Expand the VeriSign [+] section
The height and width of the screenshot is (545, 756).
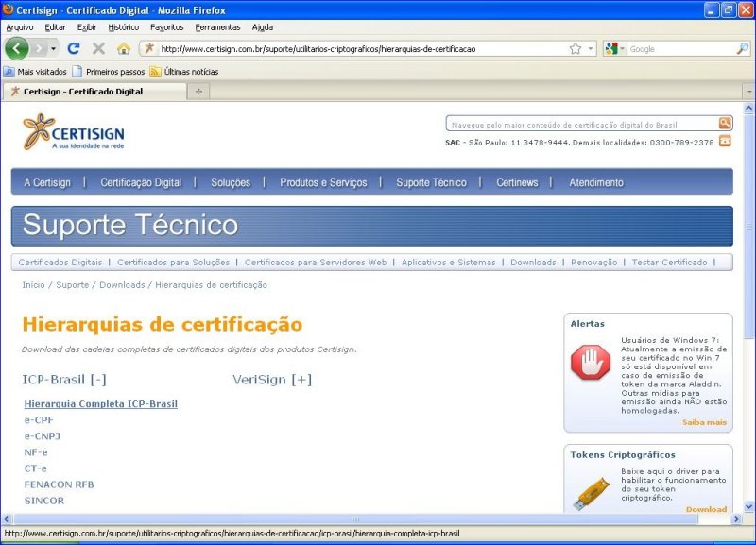(x=272, y=380)
